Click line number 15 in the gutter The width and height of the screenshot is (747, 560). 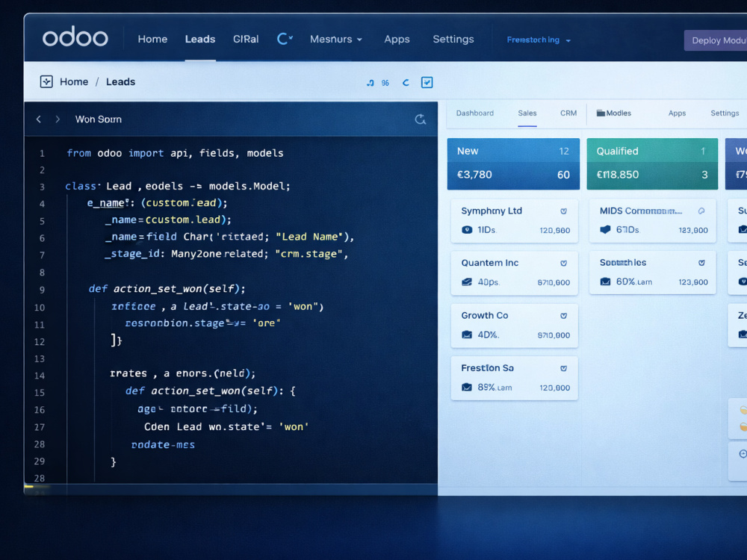(x=39, y=393)
